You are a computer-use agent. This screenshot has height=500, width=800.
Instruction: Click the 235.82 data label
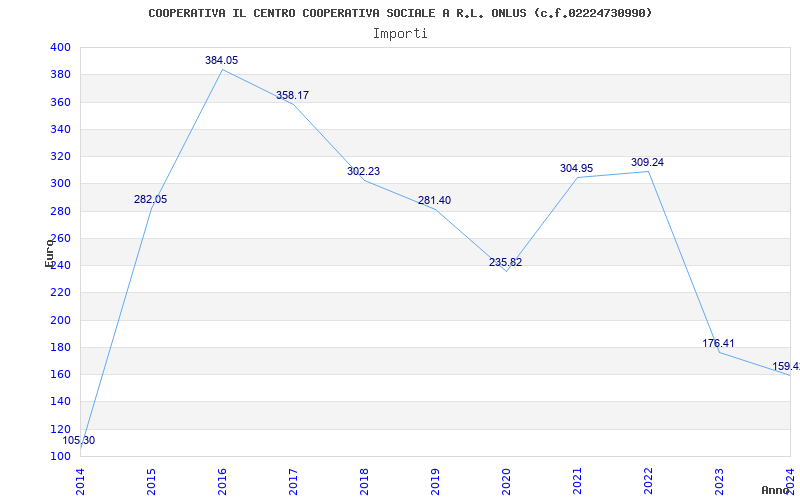coord(506,263)
